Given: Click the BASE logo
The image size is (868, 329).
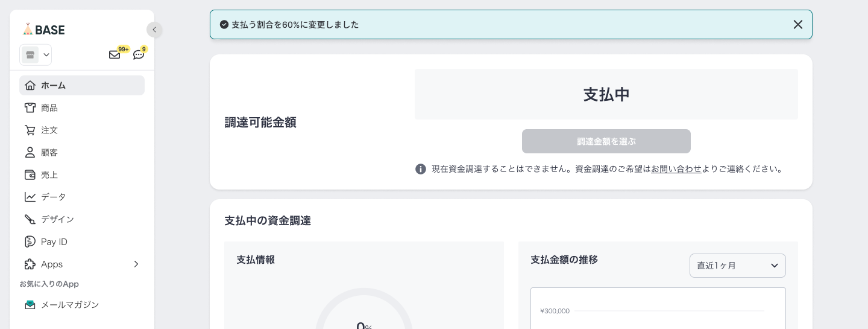Looking at the screenshot, I should tap(44, 29).
